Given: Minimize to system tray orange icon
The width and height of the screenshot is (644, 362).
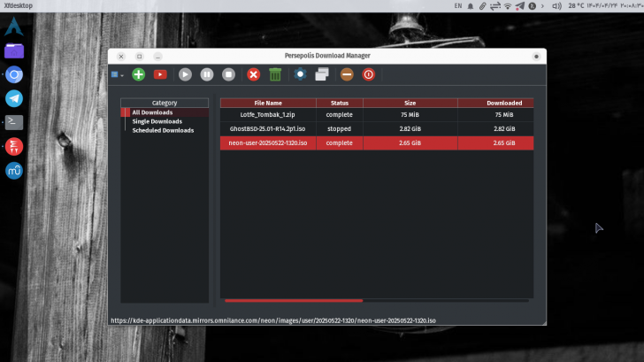Looking at the screenshot, I should 347,74.
